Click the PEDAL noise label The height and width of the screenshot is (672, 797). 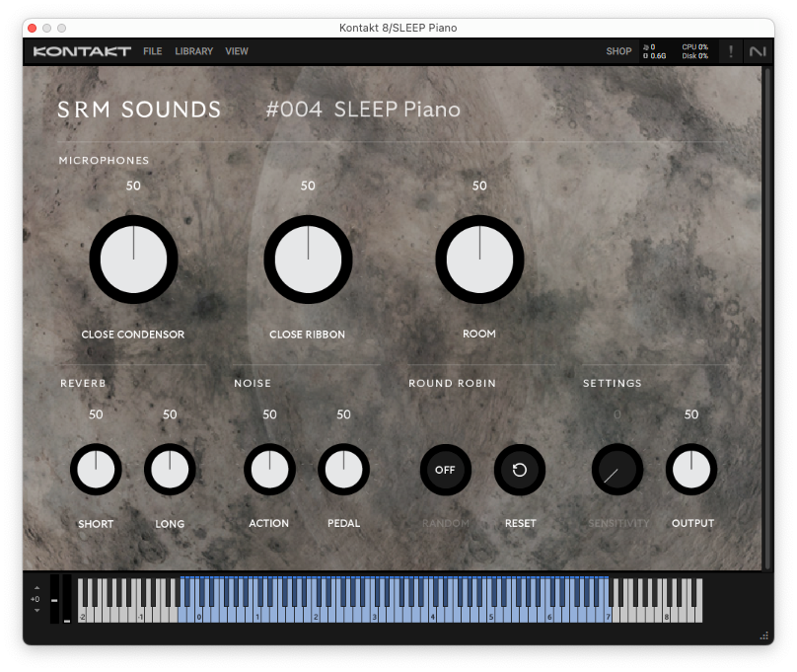[343, 523]
